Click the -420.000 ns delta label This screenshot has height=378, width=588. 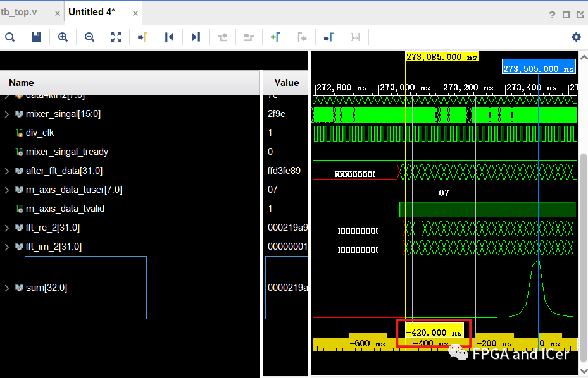point(434,332)
